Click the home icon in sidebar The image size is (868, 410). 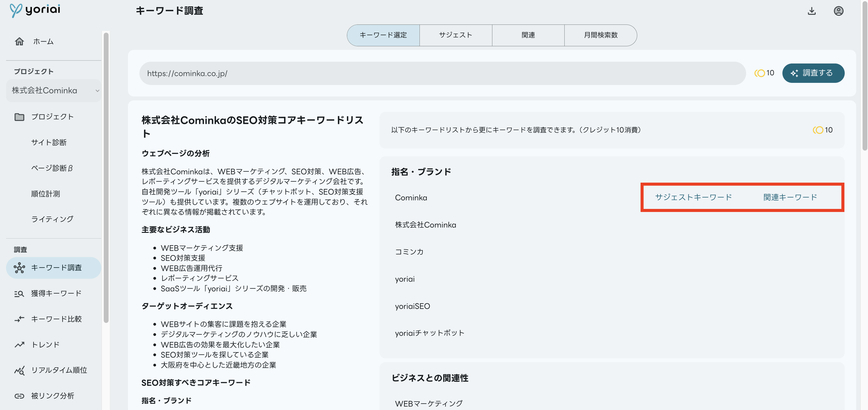pos(19,41)
